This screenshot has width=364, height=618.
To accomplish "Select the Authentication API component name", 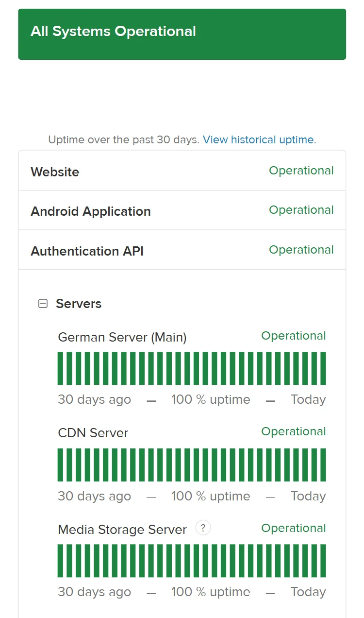I will [x=87, y=251].
